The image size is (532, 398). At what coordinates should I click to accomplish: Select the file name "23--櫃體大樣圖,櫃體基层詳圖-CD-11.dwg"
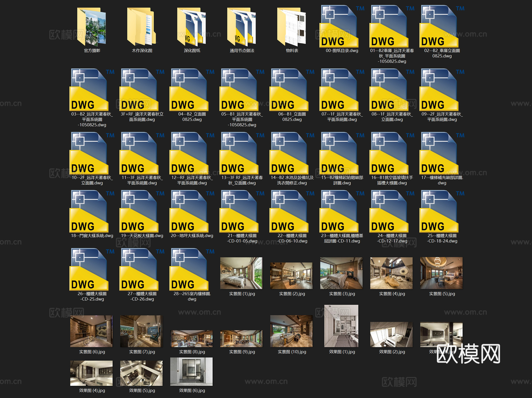pos(342,238)
